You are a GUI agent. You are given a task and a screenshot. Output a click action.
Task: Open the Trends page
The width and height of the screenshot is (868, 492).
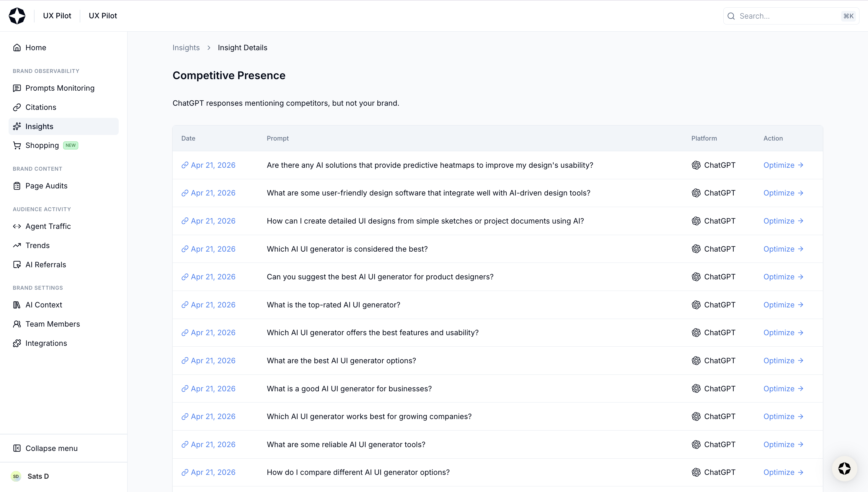(37, 246)
